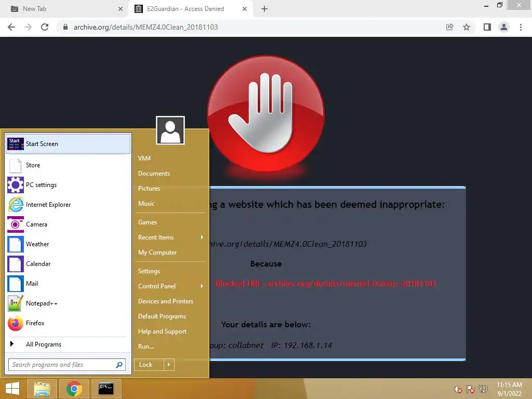Reload the blocked page
This screenshot has width=532, height=399.
45,27
